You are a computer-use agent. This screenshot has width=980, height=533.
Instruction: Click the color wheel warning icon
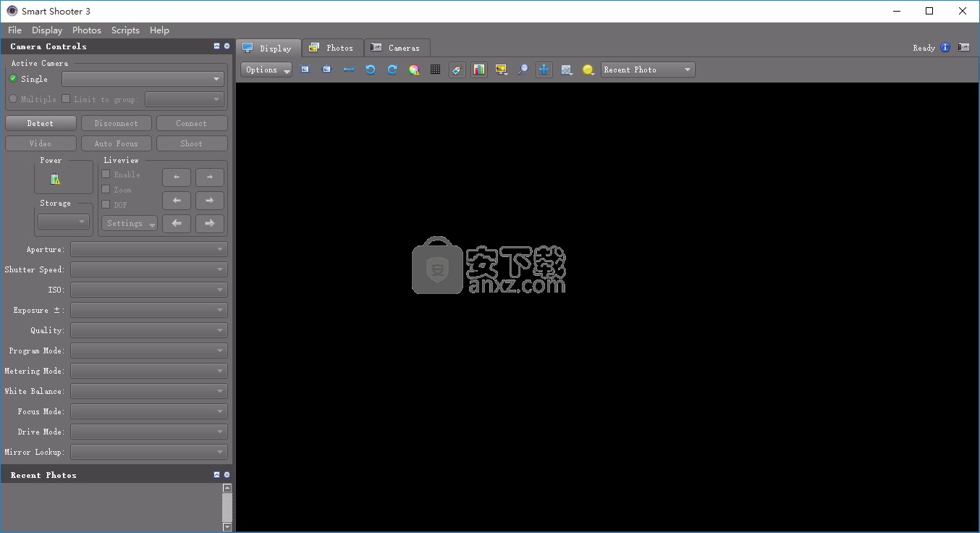point(414,70)
